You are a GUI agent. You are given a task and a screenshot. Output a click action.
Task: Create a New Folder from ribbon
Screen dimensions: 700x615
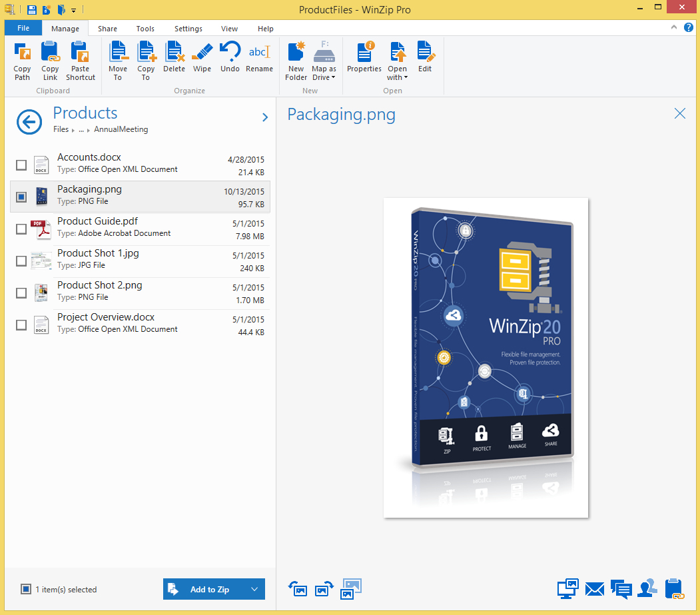tap(296, 61)
